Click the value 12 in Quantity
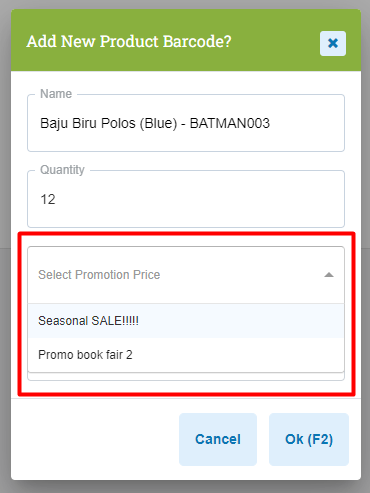The height and width of the screenshot is (493, 370). (48, 199)
